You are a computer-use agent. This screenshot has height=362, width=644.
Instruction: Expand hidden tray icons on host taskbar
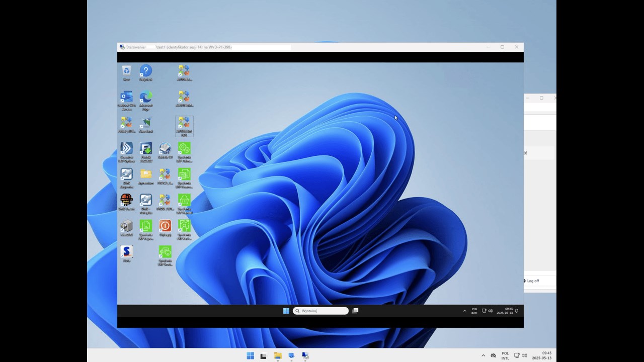pos(483,355)
